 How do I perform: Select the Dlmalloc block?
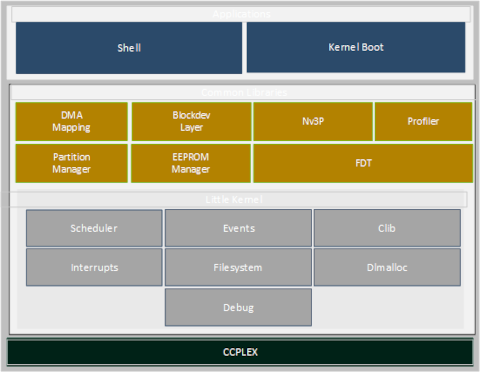click(387, 267)
